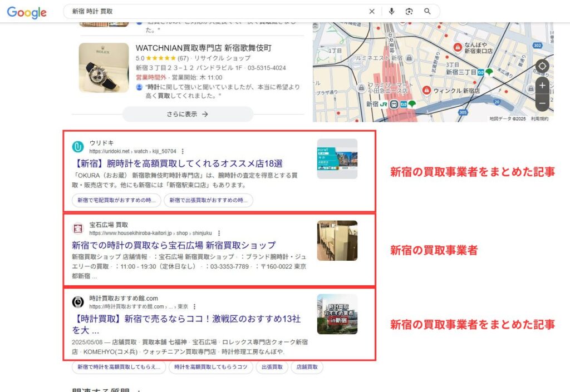
Task: Zoom in the map with the plus button
Action: click(542, 86)
